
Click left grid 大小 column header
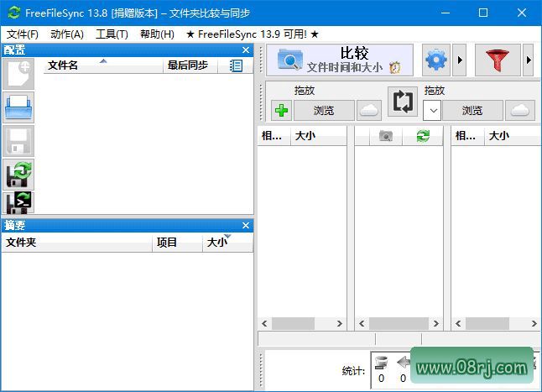tap(318, 136)
